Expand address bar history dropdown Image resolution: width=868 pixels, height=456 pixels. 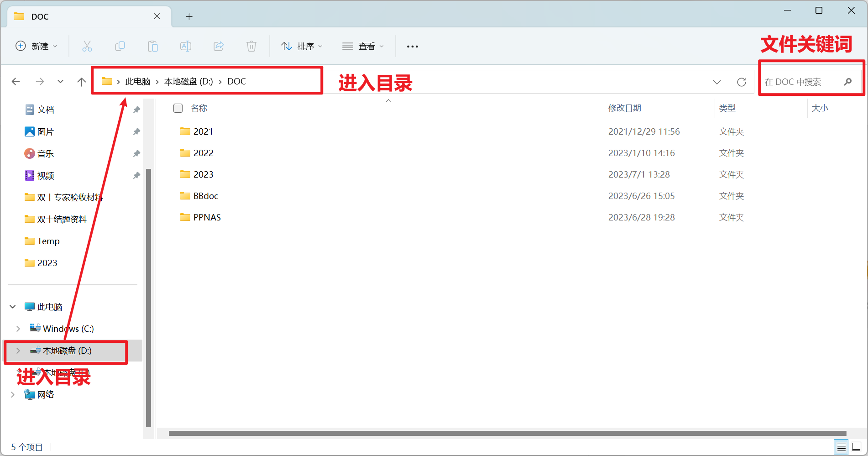pos(717,82)
